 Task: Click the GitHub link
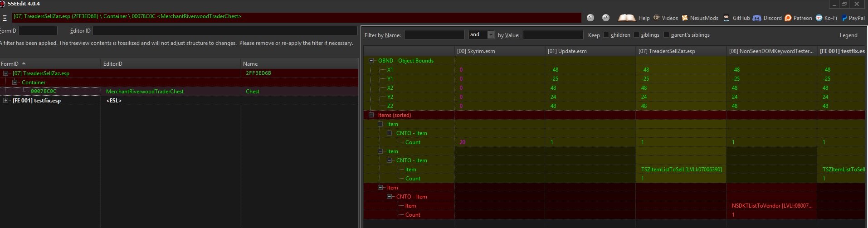(741, 18)
